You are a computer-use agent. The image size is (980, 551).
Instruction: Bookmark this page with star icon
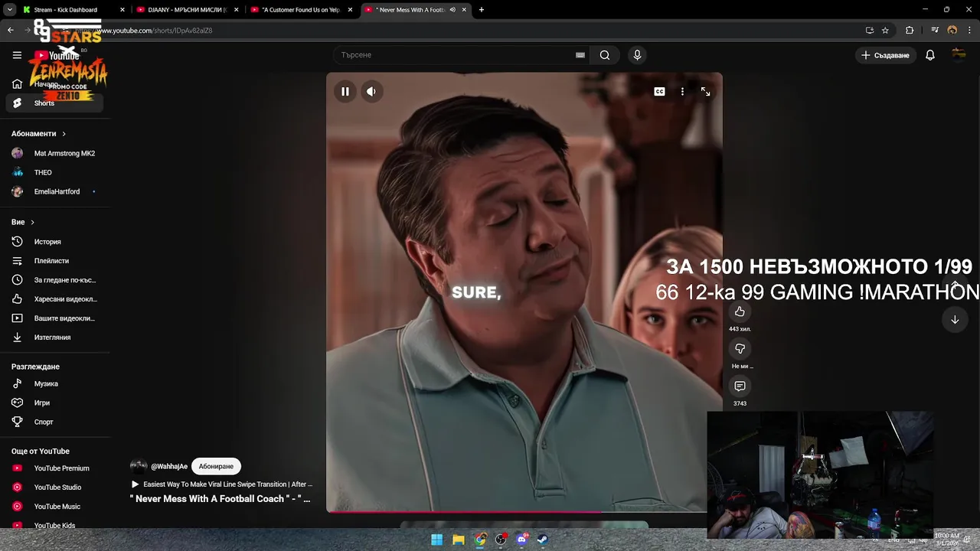point(885,31)
